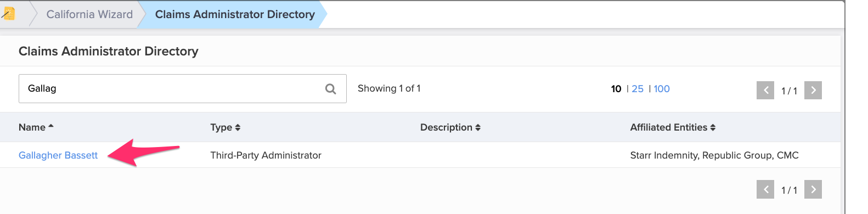
Task: Set page size to 10 results
Action: pyautogui.click(x=616, y=89)
